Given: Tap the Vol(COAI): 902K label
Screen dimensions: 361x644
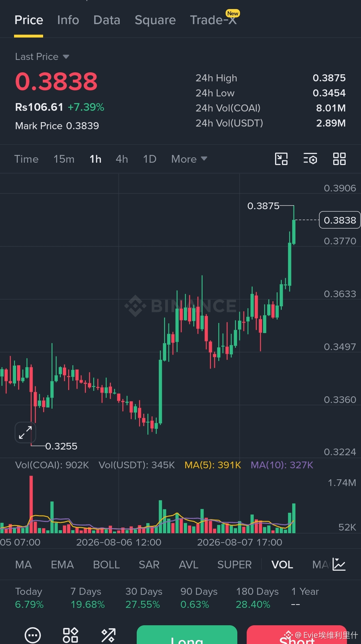Looking at the screenshot, I should [52, 465].
